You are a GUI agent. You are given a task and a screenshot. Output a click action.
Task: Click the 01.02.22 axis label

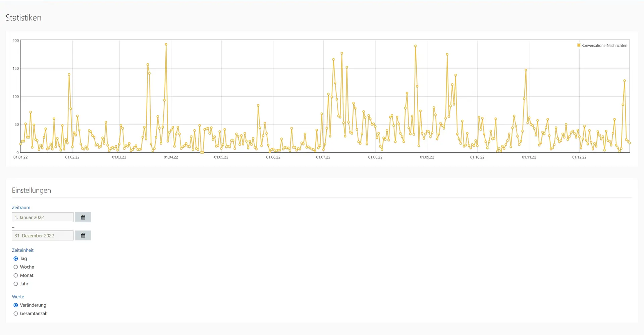(72, 157)
